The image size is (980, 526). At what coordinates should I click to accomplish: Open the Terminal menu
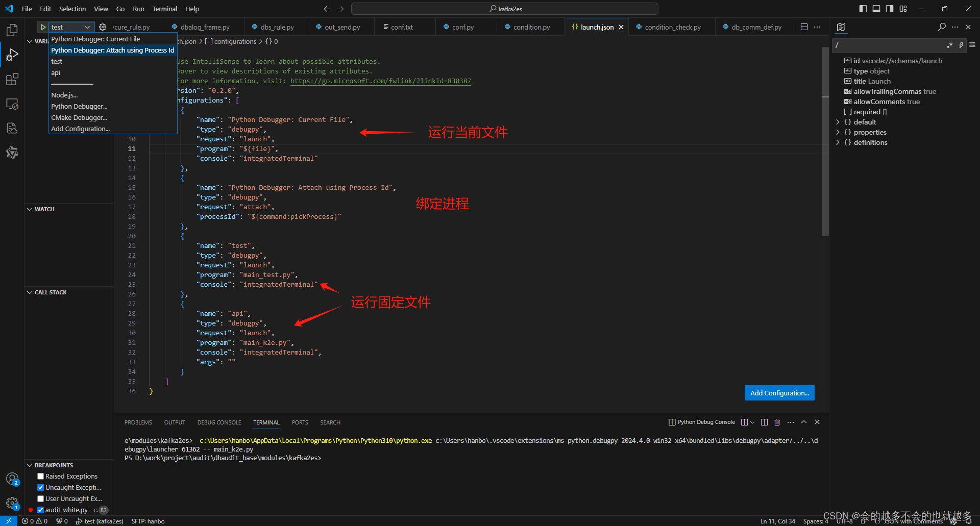[x=164, y=9]
